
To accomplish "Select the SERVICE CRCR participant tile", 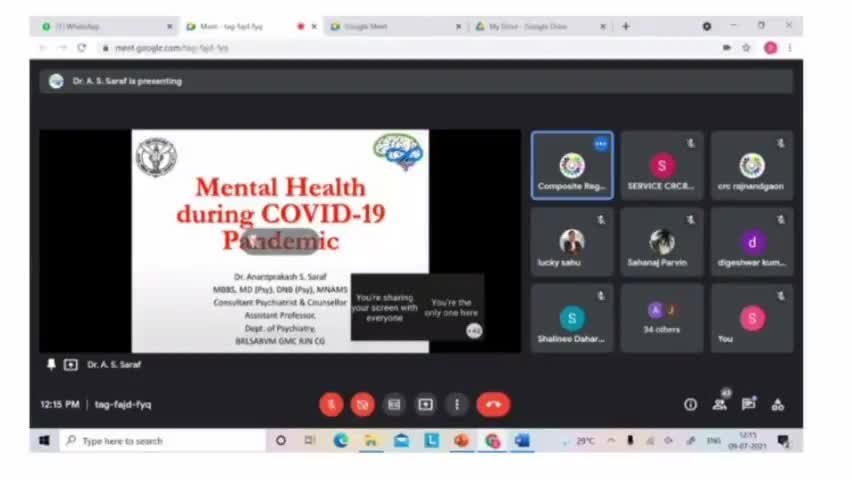I will 662,165.
